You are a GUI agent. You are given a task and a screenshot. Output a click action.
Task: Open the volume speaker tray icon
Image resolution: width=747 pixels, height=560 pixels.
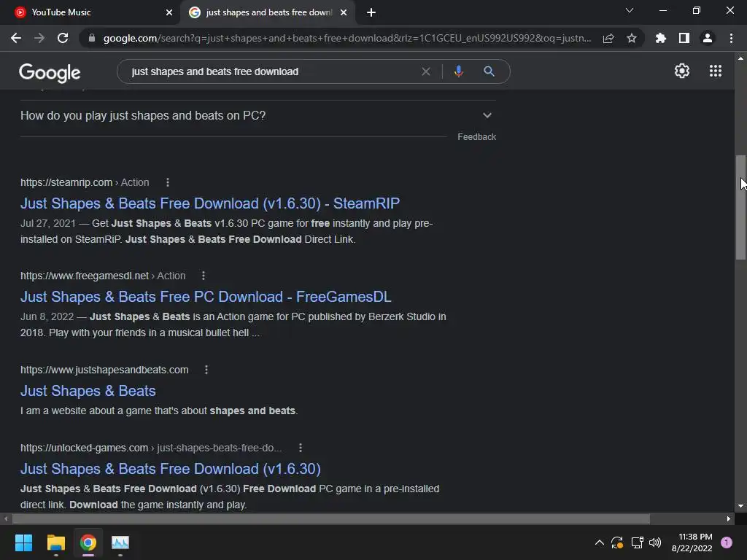pyautogui.click(x=656, y=542)
